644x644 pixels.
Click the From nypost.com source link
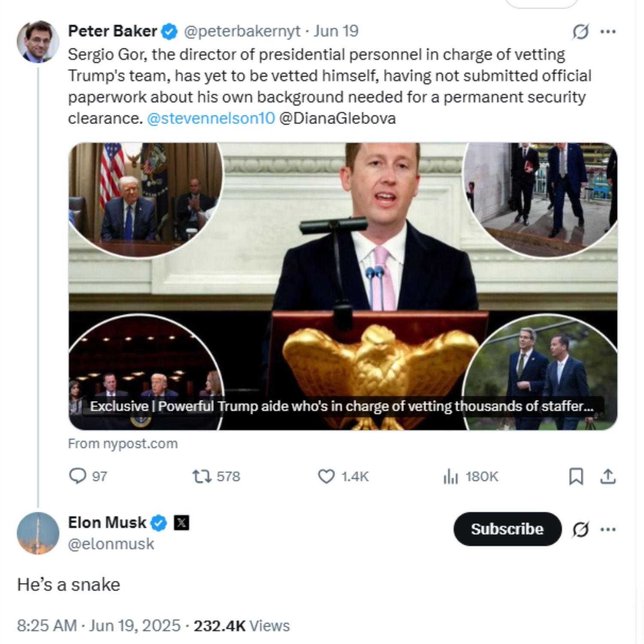(x=123, y=444)
